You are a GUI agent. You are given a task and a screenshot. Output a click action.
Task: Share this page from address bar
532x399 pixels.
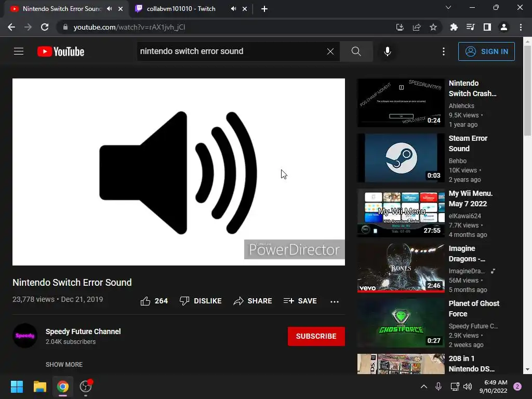(417, 27)
